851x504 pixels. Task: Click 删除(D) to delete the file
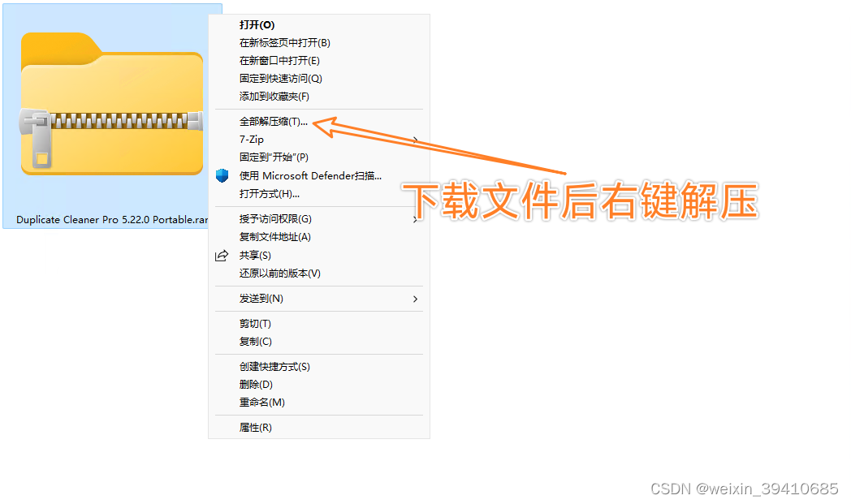click(x=256, y=385)
